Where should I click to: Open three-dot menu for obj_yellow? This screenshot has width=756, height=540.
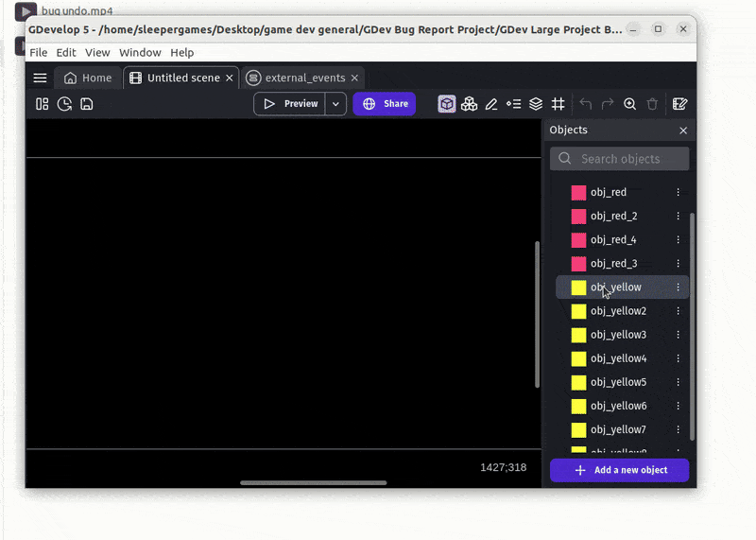click(678, 287)
